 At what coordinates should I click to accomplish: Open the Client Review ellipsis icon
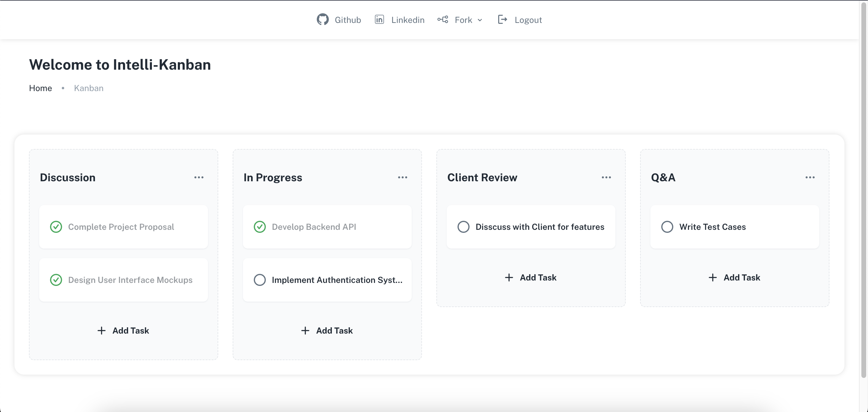coord(606,177)
